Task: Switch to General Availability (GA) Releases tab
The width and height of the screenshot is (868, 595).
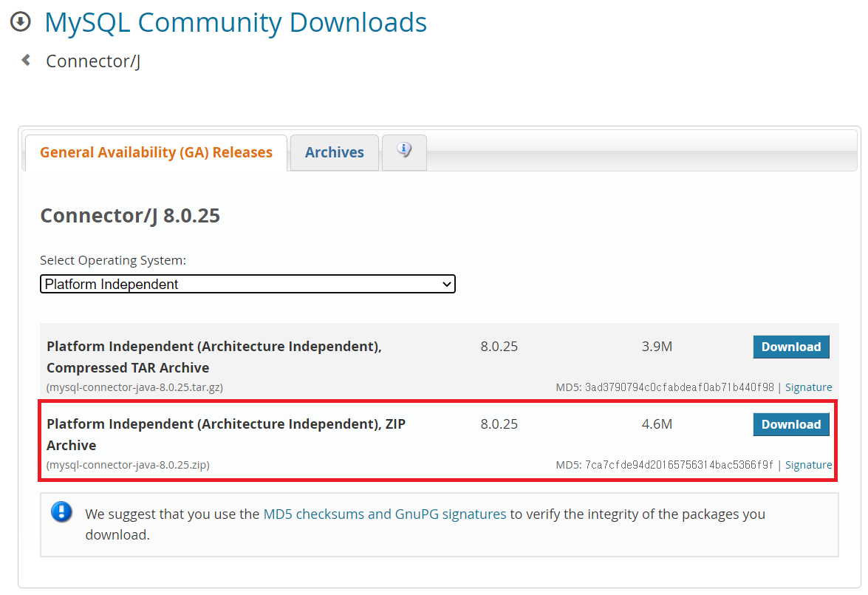Action: click(x=156, y=152)
